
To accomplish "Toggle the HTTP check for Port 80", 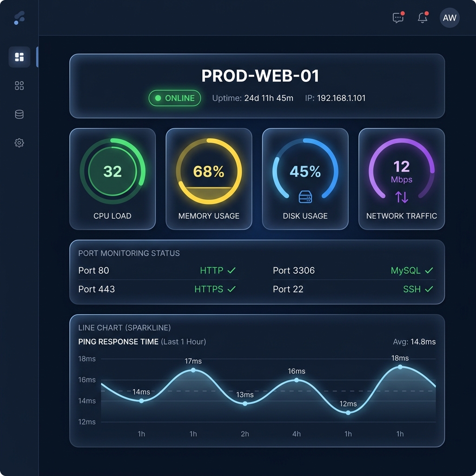I will click(230, 270).
